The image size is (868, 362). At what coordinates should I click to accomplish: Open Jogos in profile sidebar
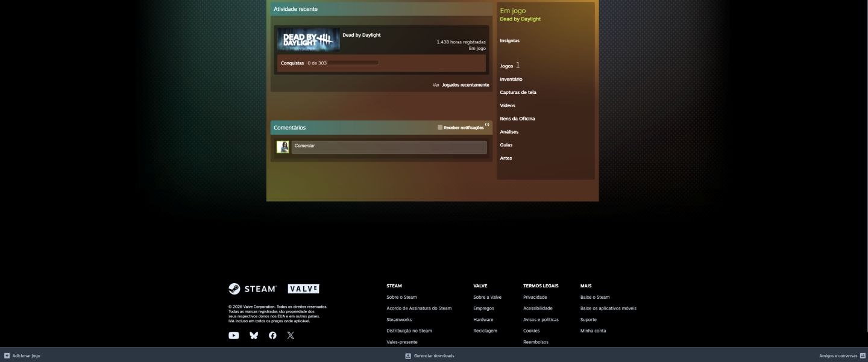506,66
